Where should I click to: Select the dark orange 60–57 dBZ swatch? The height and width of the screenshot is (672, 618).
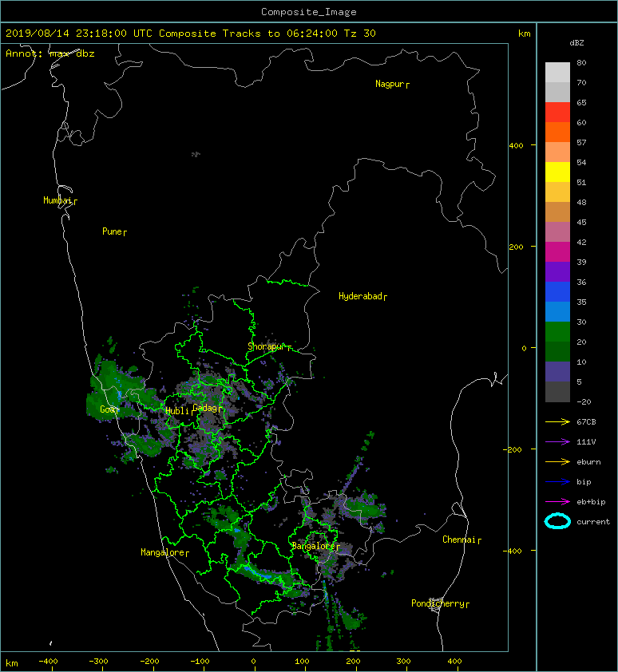coord(557,132)
